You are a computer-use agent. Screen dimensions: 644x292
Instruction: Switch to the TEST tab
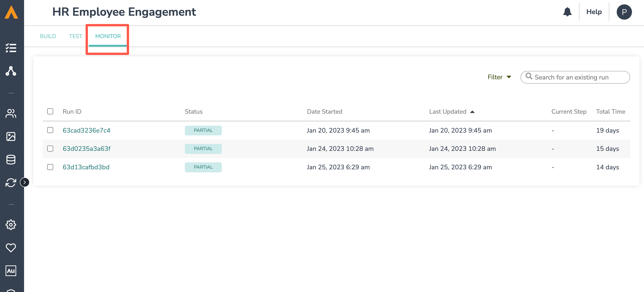coord(75,36)
